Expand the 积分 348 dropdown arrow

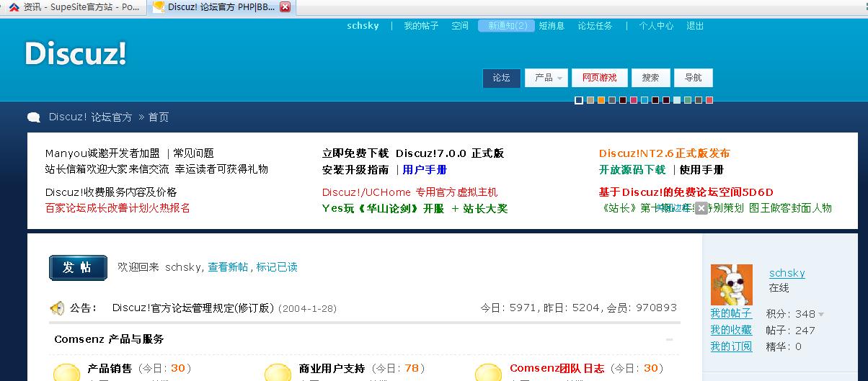pyautogui.click(x=821, y=315)
